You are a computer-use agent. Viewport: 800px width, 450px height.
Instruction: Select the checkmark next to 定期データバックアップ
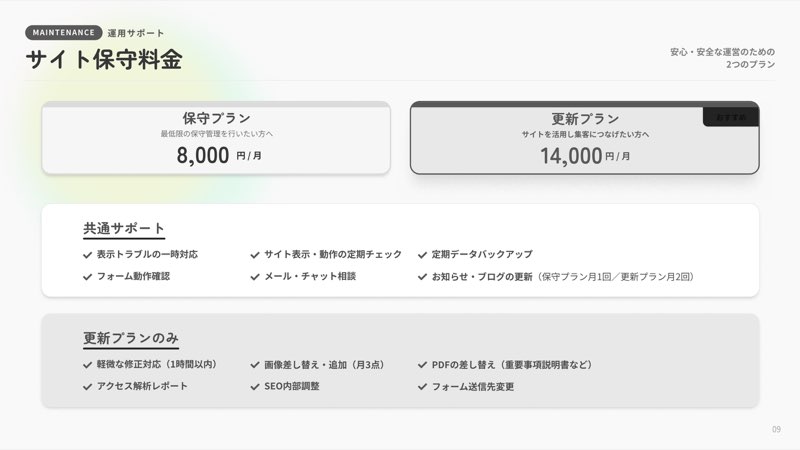[423, 255]
